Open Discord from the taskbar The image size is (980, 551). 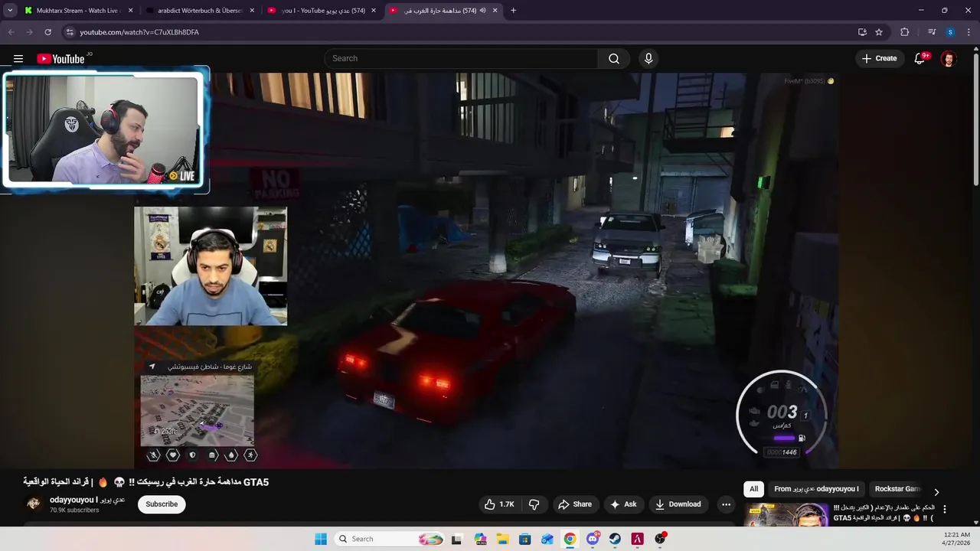tap(593, 539)
